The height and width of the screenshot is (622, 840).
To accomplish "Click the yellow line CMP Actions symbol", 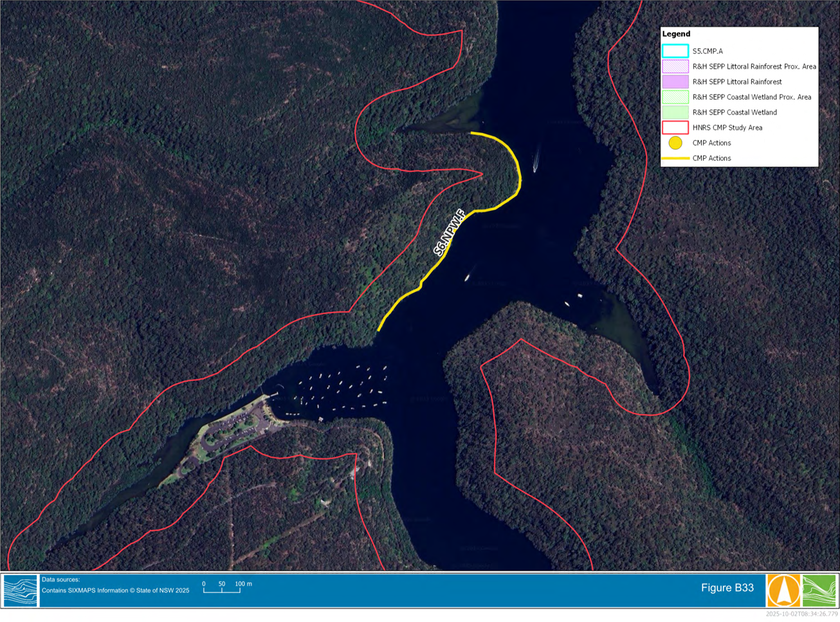I will pos(675,158).
